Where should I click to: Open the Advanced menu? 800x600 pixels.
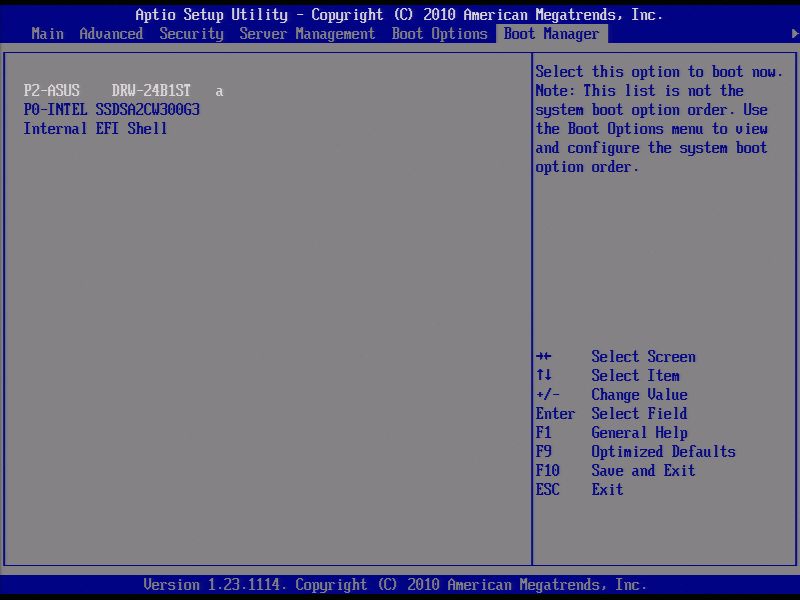[110, 33]
